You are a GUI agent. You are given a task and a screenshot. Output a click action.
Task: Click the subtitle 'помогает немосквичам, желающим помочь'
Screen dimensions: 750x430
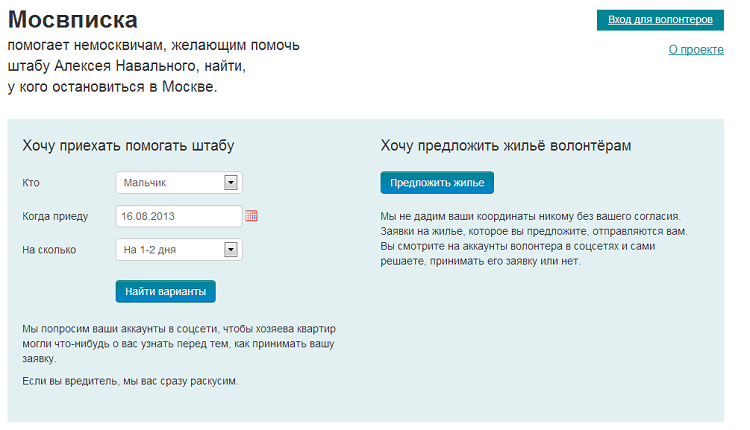coord(154,45)
